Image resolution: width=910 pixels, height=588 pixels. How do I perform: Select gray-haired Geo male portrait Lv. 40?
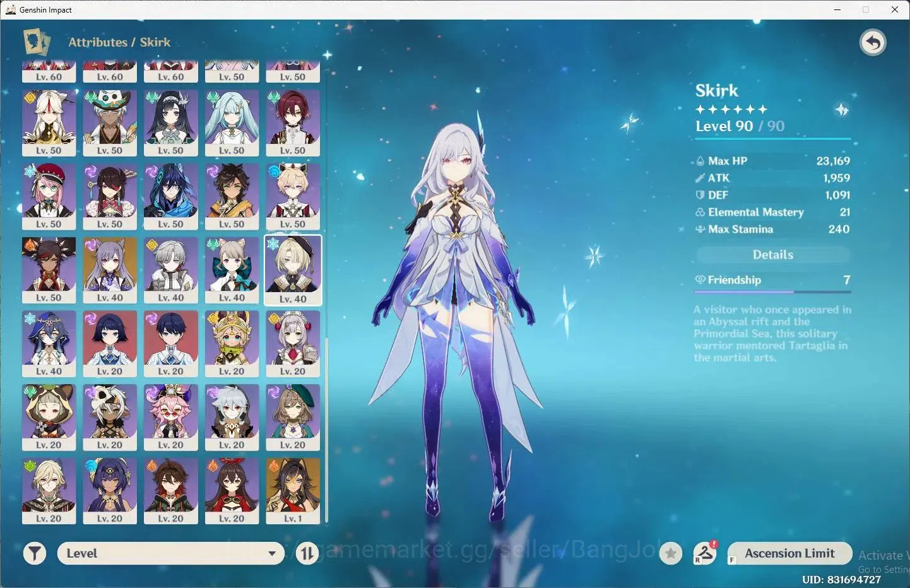pyautogui.click(x=170, y=271)
